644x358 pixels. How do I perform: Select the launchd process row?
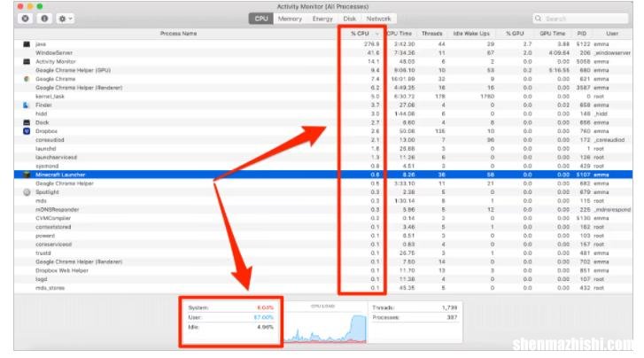click(323, 148)
